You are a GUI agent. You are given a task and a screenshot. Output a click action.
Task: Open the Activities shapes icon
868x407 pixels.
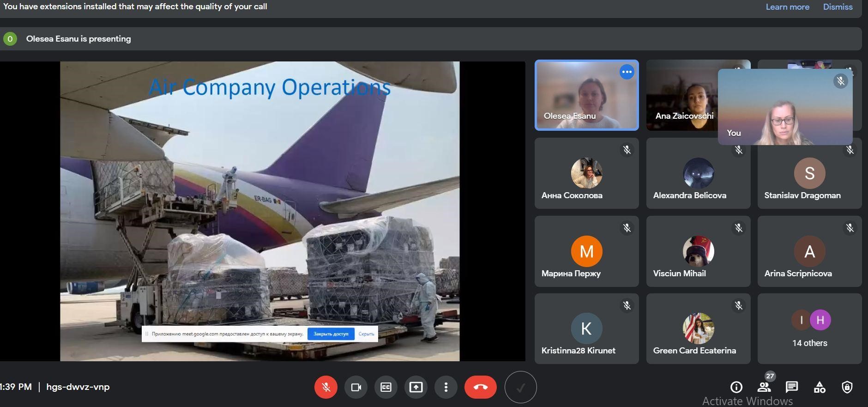point(820,387)
